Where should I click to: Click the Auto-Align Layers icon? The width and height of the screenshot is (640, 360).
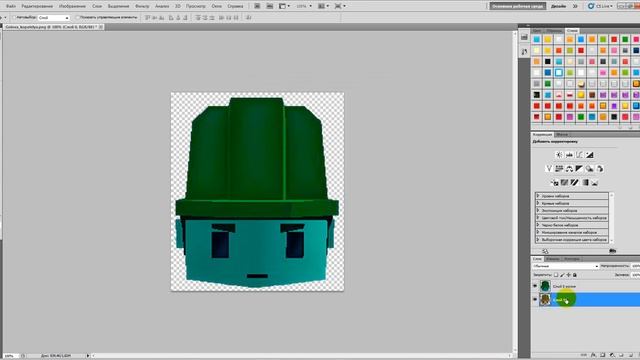(x=249, y=18)
